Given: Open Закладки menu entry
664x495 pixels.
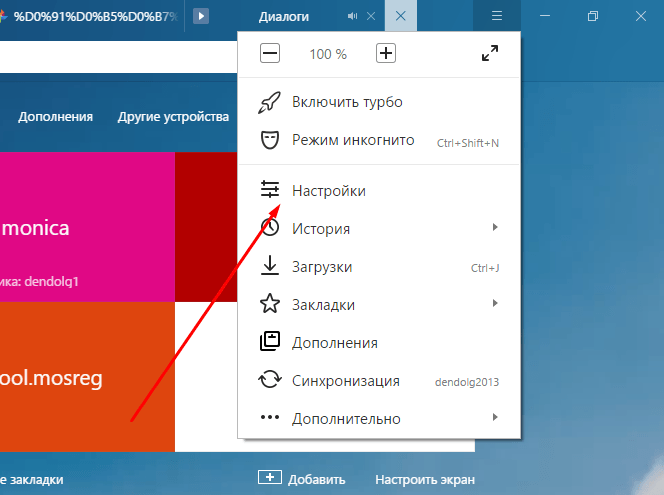Looking at the screenshot, I should tap(379, 305).
